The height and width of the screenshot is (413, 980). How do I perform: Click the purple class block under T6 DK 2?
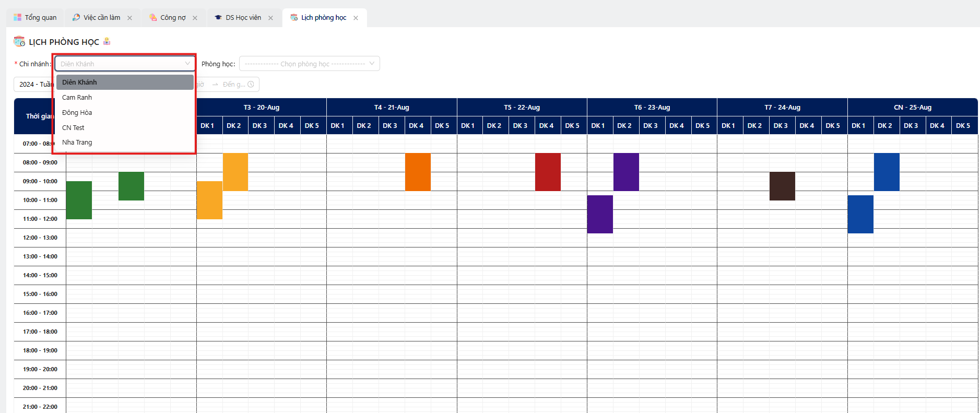[626, 172]
